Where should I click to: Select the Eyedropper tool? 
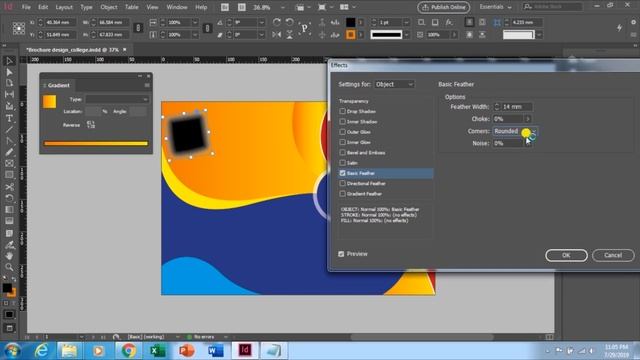tap(9, 245)
